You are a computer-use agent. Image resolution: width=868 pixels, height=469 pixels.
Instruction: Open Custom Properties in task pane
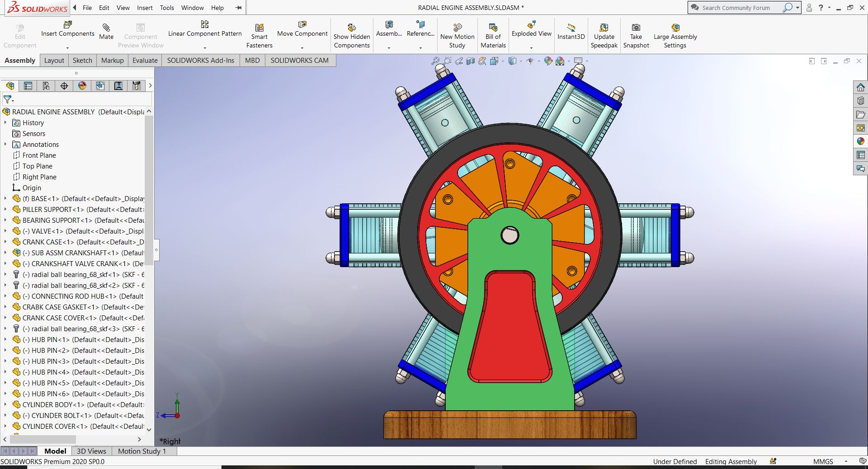(861, 155)
